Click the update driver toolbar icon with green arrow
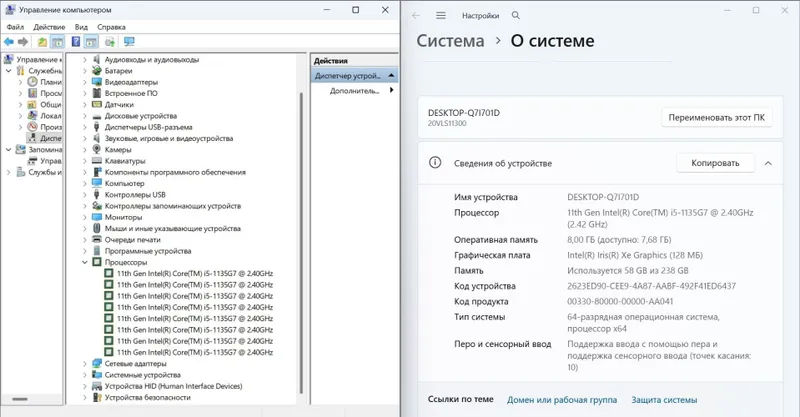Image resolution: width=800 pixels, height=417 pixels. tap(110, 42)
